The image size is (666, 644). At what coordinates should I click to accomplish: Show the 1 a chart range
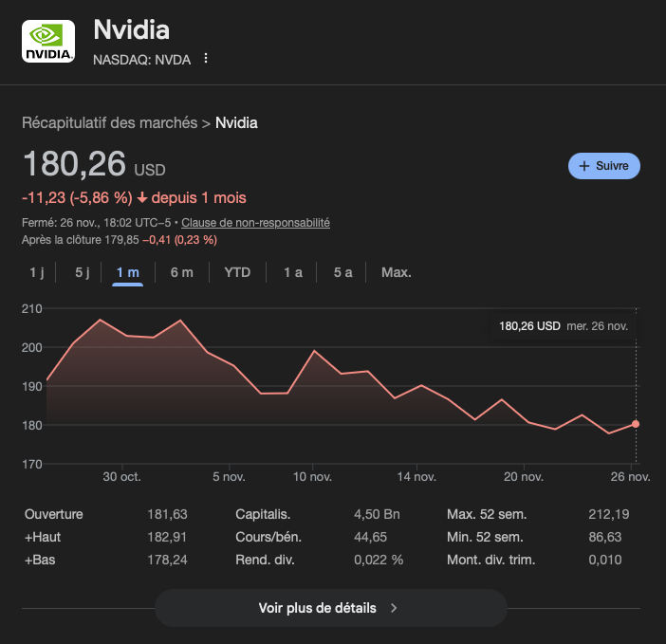293,272
